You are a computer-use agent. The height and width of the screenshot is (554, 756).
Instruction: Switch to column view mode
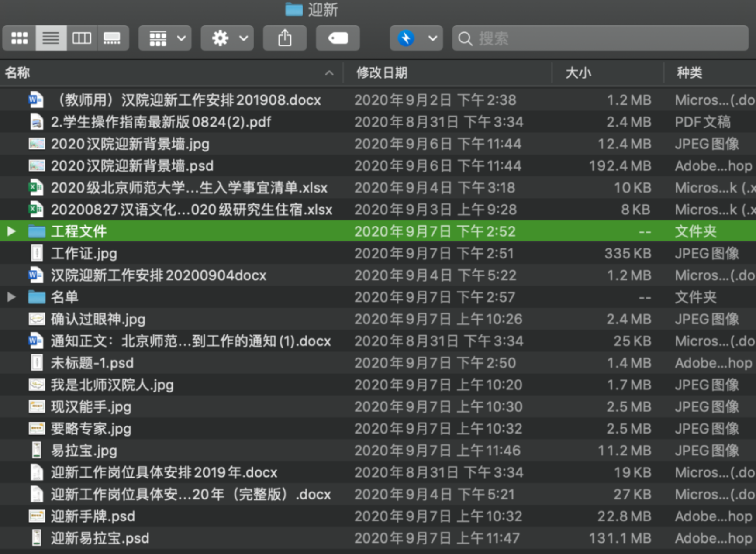[82, 38]
